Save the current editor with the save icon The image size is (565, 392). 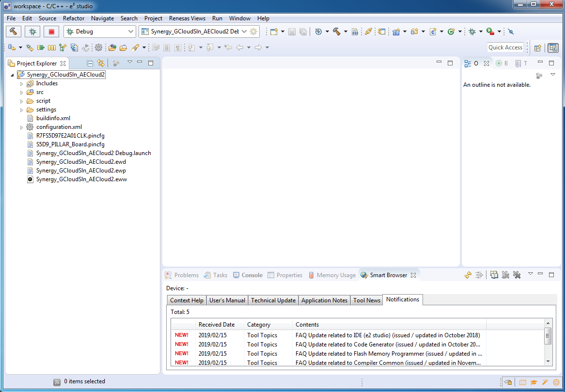292,31
